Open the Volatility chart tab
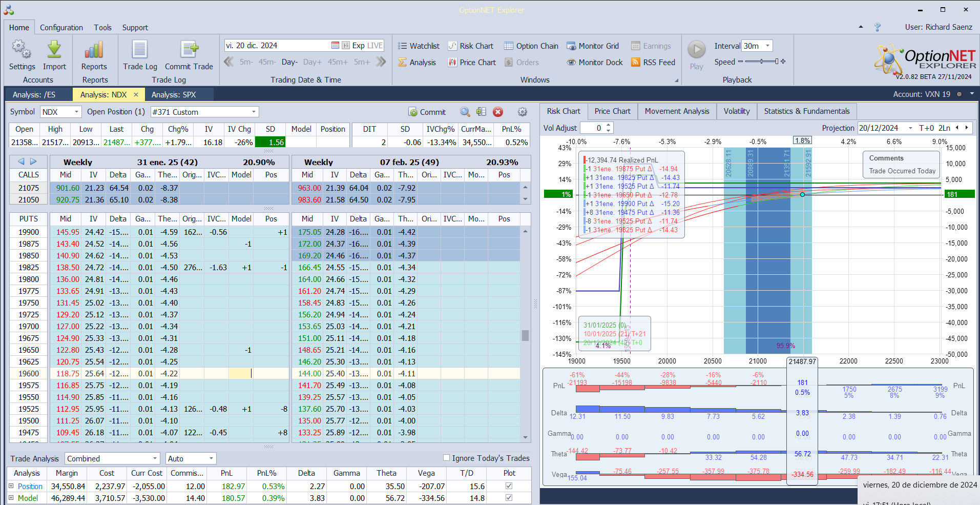Viewport: 980px width, 505px height. pos(737,111)
